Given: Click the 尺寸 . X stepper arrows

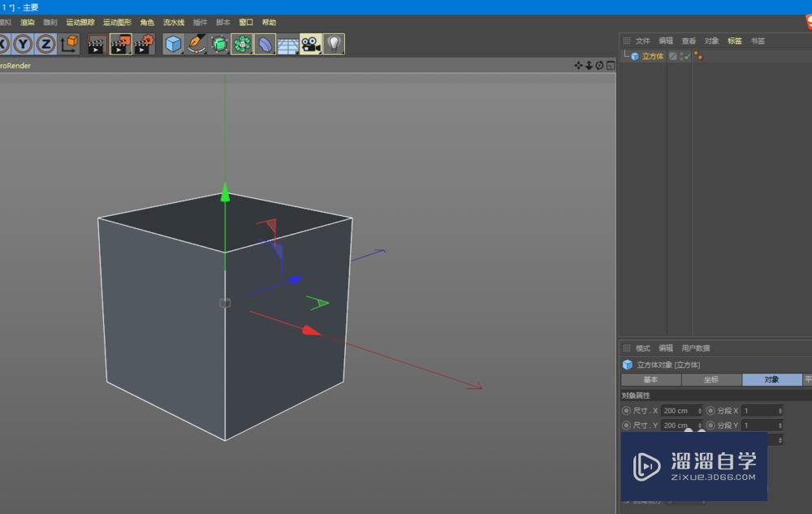Looking at the screenshot, I should coord(700,411).
